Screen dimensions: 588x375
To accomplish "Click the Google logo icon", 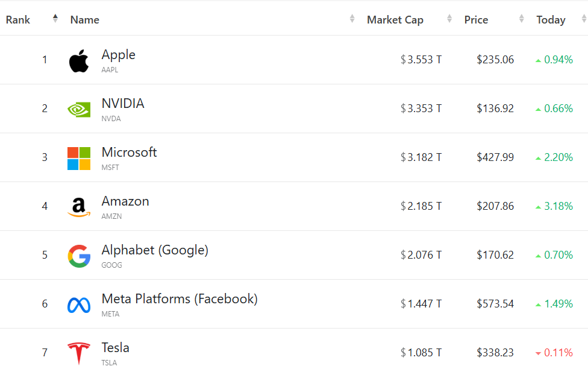I will coord(79,256).
